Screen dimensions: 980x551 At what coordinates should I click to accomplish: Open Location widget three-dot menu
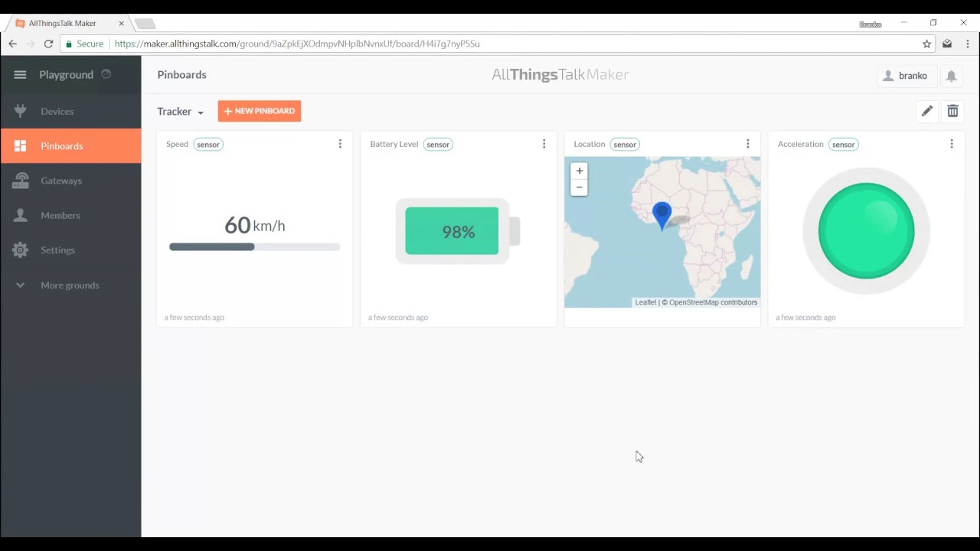[747, 144]
